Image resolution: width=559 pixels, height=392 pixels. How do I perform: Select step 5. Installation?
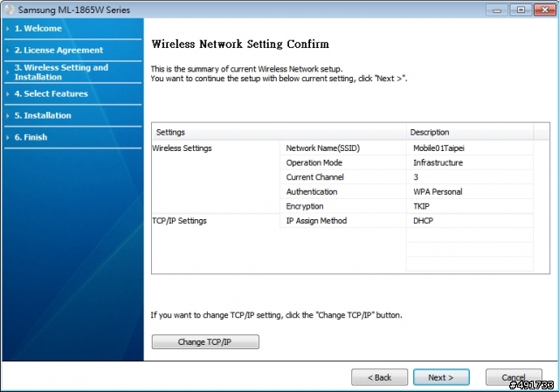click(43, 115)
